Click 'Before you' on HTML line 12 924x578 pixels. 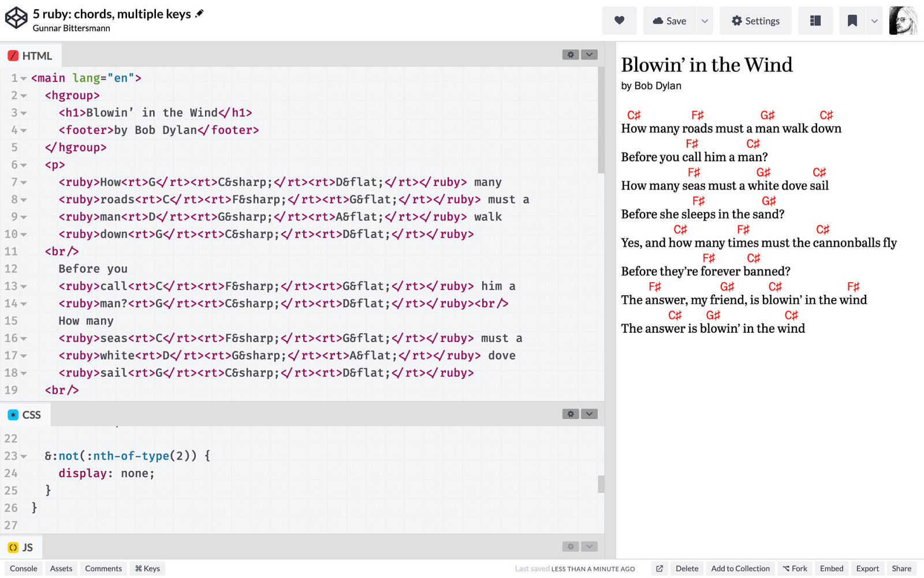(93, 269)
